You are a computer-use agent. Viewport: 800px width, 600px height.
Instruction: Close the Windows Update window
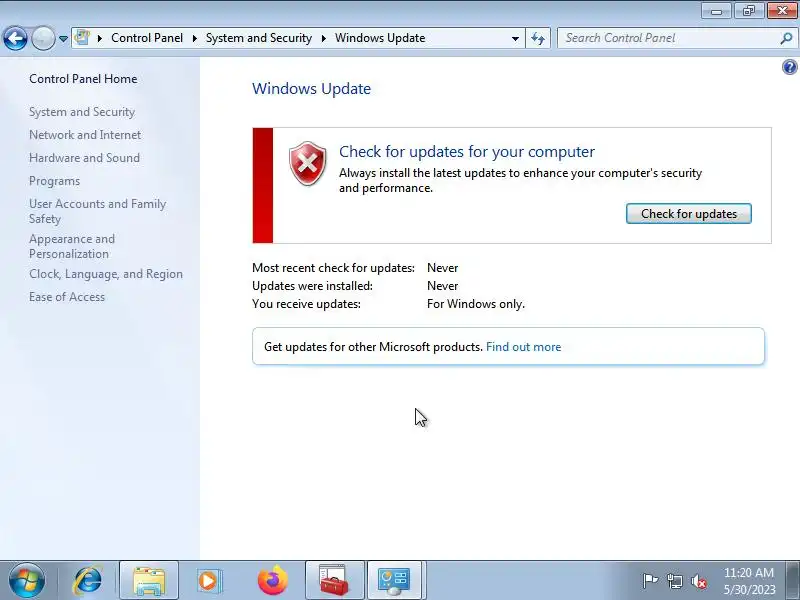point(782,11)
